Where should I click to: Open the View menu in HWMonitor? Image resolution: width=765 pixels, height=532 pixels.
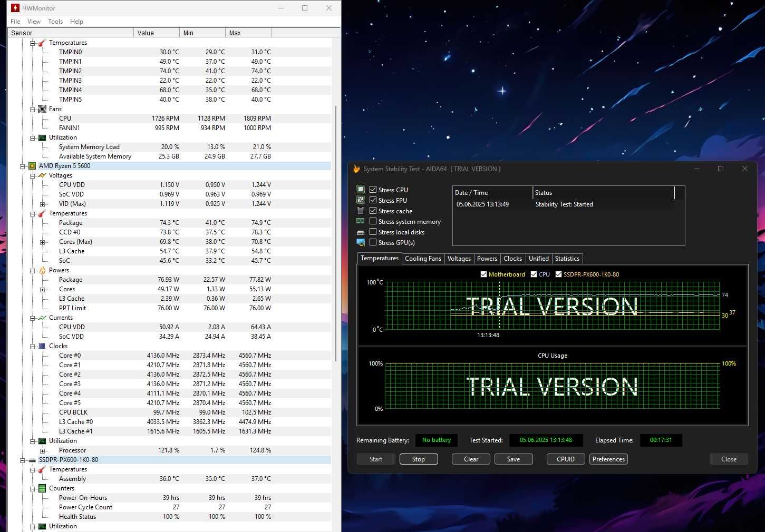(34, 22)
